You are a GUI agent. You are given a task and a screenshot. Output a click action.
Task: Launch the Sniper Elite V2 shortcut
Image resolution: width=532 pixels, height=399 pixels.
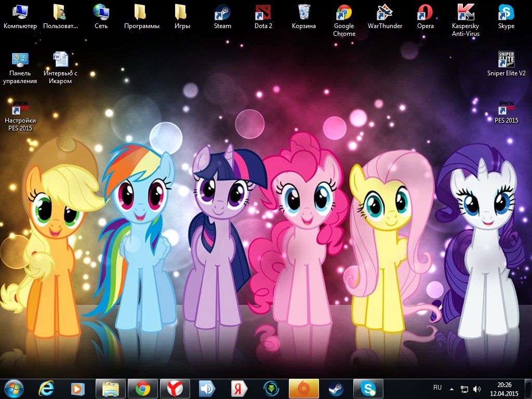point(506,64)
